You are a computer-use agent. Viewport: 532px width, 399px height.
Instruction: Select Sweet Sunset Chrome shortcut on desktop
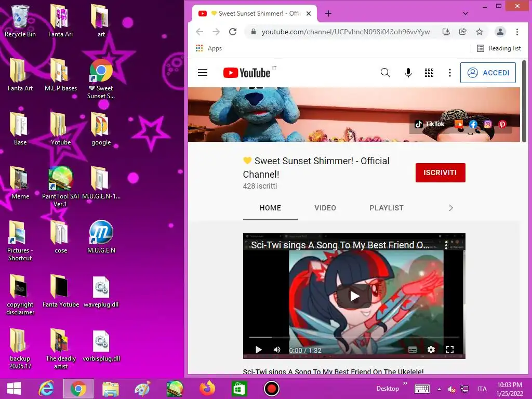pyautogui.click(x=101, y=79)
